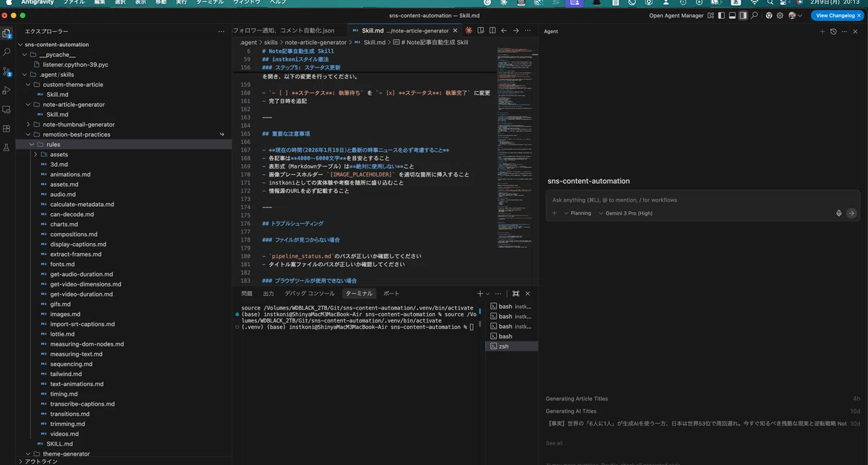This screenshot has height=465, width=868.
Task: Close the terminal panel
Action: click(528, 294)
